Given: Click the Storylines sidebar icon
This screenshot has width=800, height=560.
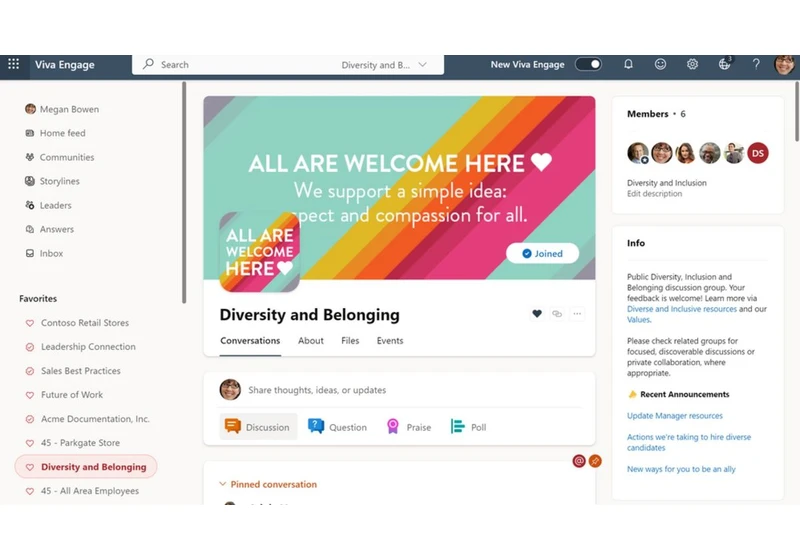Looking at the screenshot, I should [30, 181].
